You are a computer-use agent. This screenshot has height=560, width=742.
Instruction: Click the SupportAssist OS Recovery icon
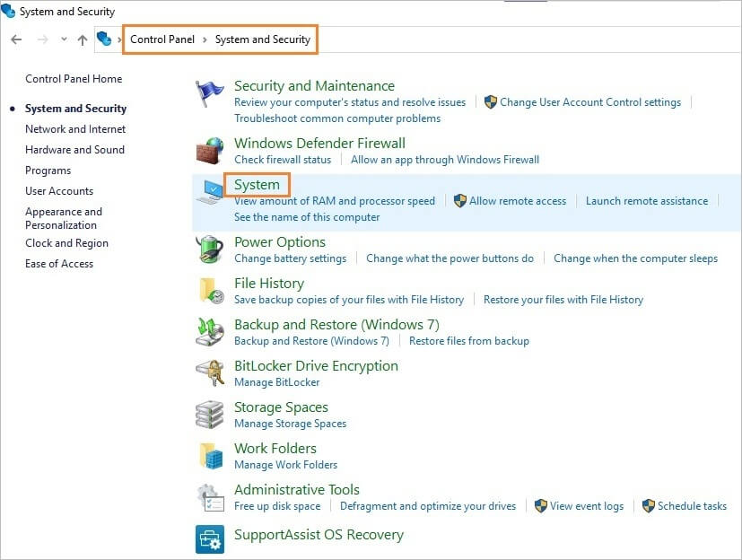tap(210, 539)
